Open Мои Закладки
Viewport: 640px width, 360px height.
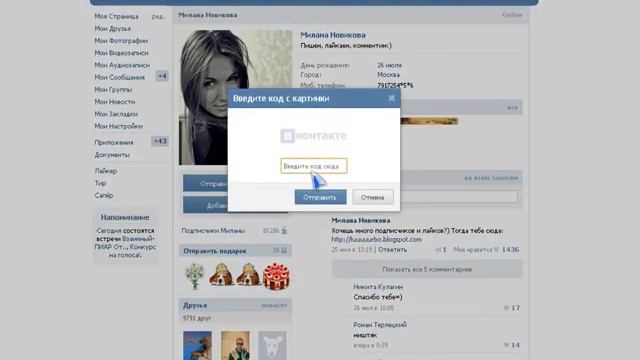116,114
